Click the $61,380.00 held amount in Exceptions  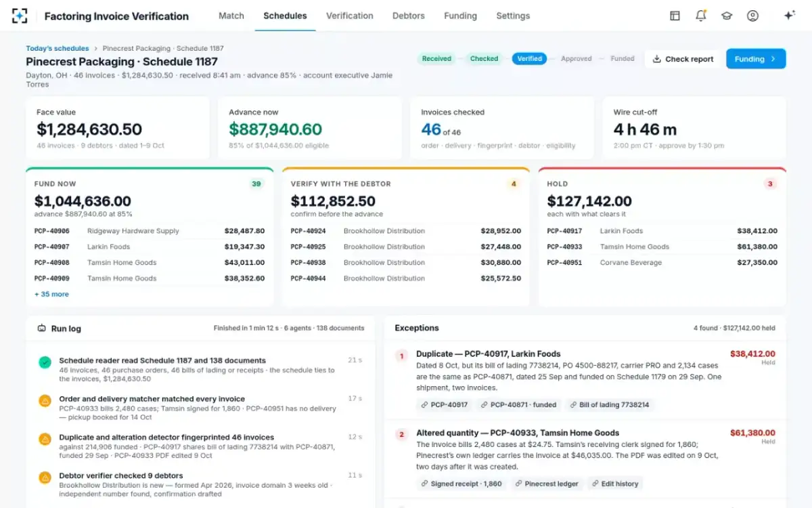(752, 433)
